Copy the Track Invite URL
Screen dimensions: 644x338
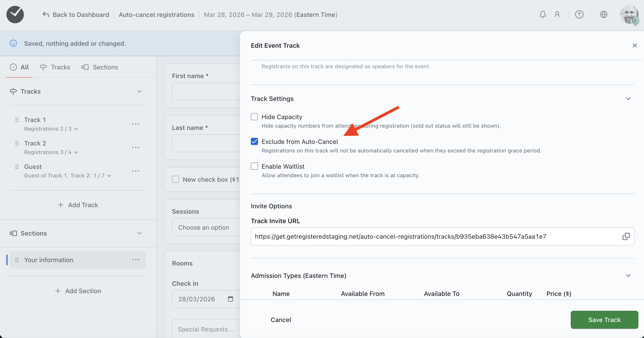click(x=626, y=236)
